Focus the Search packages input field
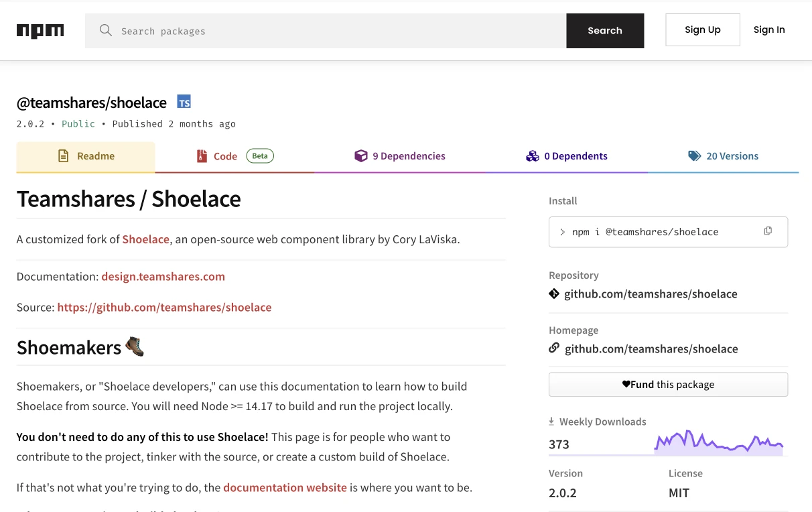 [x=326, y=31]
